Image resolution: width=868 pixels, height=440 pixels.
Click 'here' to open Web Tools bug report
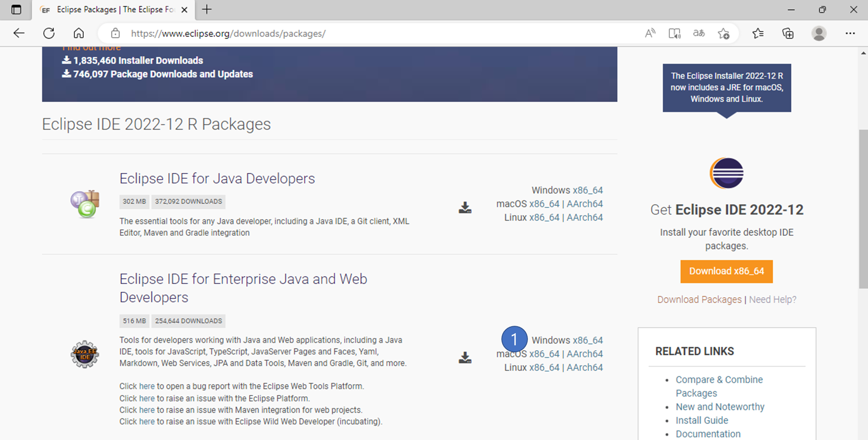point(146,386)
